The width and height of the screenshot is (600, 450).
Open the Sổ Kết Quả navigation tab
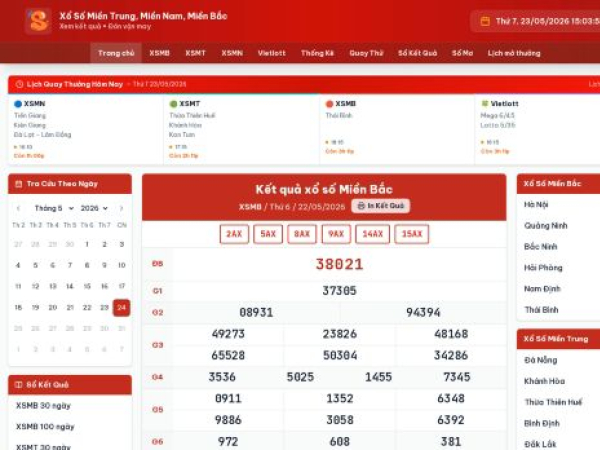click(x=417, y=53)
